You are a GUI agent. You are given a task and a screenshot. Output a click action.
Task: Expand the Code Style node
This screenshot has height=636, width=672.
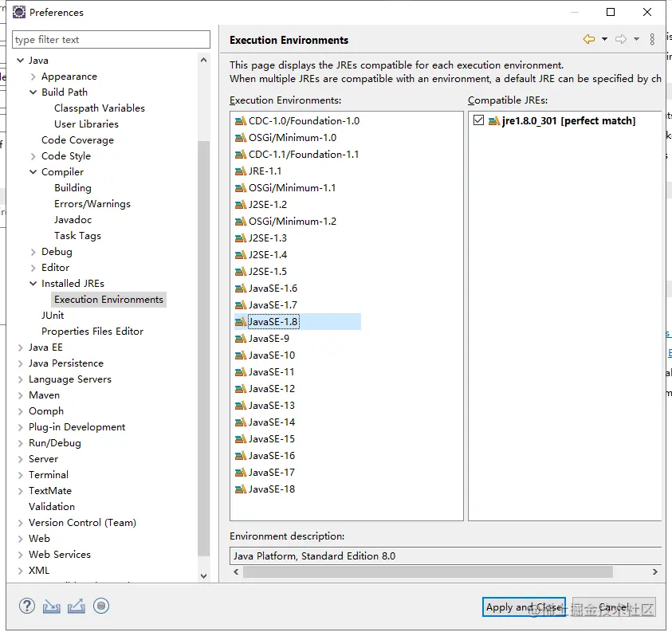click(x=33, y=156)
